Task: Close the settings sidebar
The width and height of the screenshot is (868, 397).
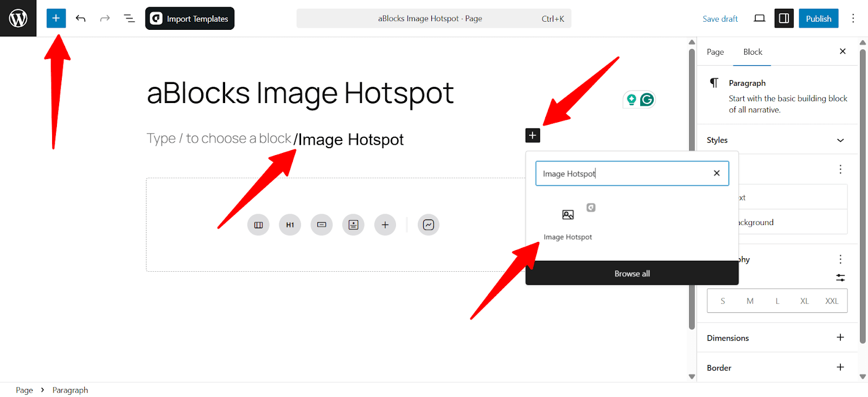Action: pos(843,52)
